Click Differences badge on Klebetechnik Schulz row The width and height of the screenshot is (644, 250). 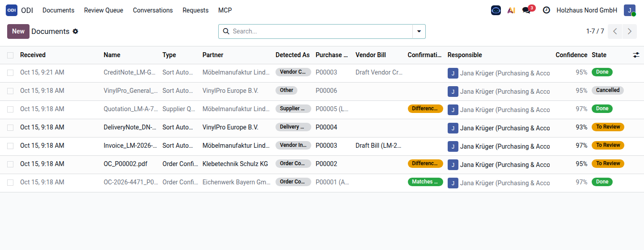point(425,163)
